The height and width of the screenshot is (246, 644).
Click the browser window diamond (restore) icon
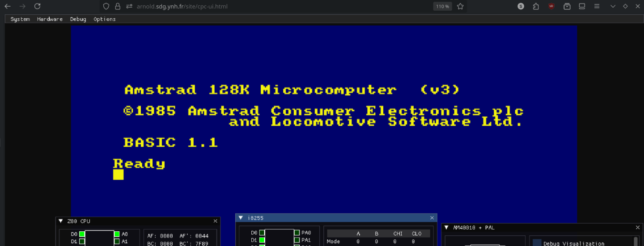tap(625, 6)
